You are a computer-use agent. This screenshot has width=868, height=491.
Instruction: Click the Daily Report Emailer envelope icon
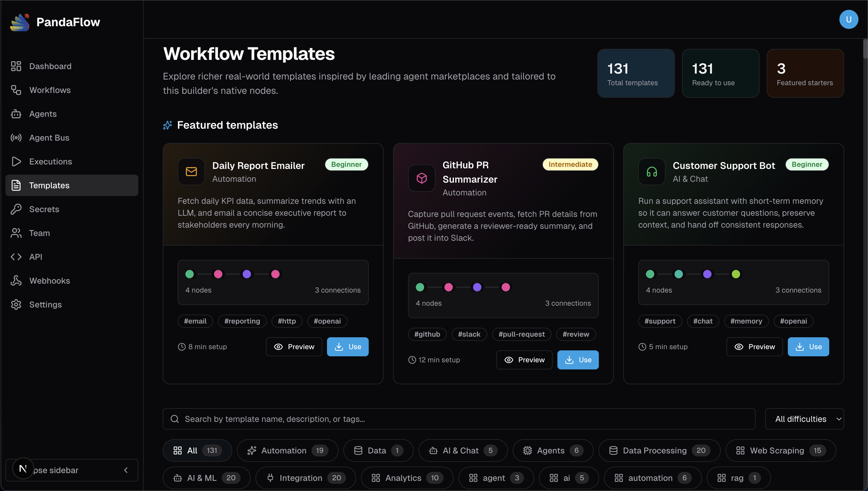[x=191, y=172]
